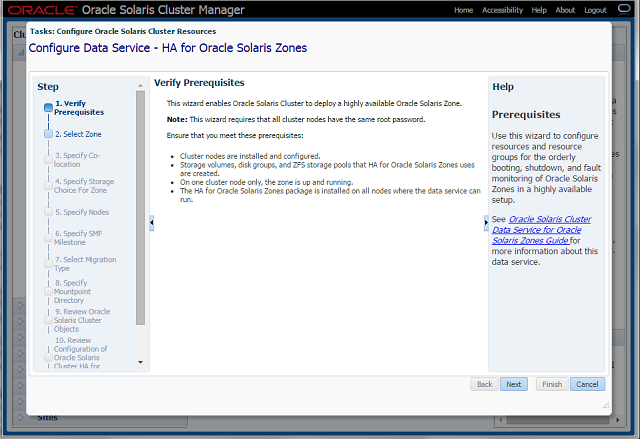640x439 pixels.
Task: Click step label 6. Specify SMF Milestone
Action: pos(78,238)
